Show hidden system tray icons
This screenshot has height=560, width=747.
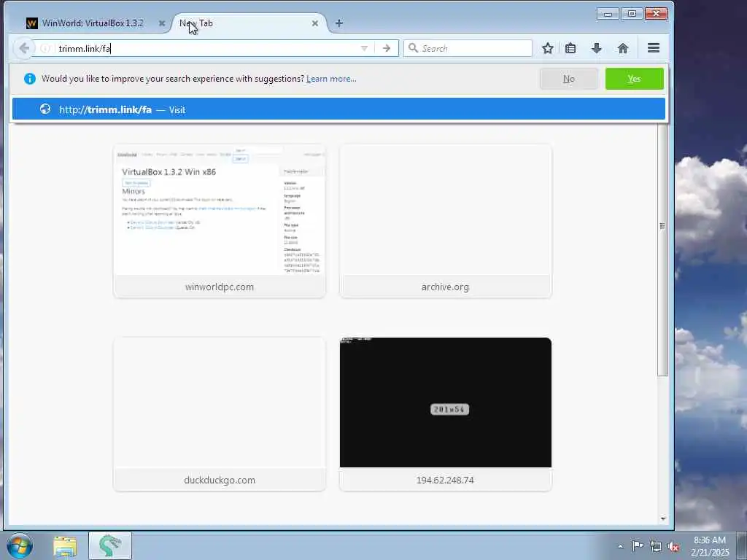(x=620, y=547)
